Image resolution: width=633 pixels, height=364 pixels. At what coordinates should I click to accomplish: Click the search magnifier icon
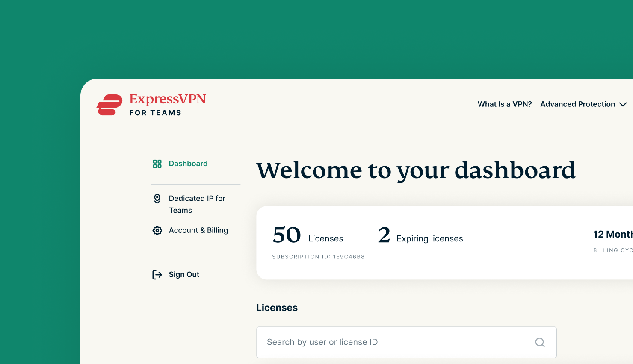pos(540,342)
